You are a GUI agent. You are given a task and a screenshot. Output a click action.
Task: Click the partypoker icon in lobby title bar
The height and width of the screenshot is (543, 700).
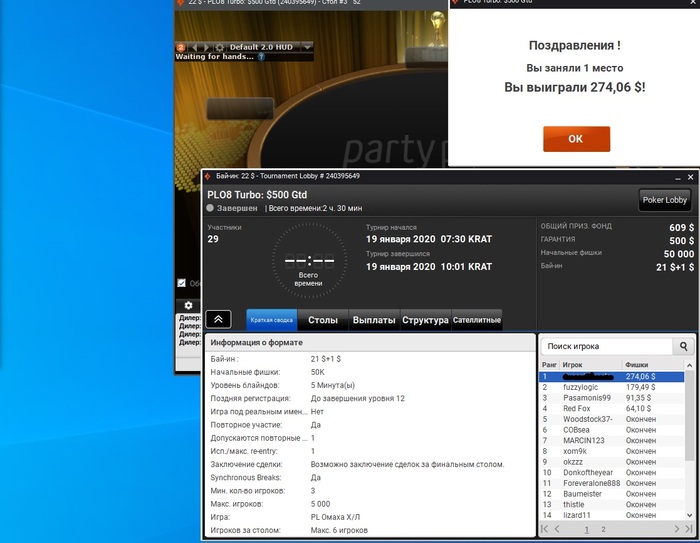tap(208, 176)
